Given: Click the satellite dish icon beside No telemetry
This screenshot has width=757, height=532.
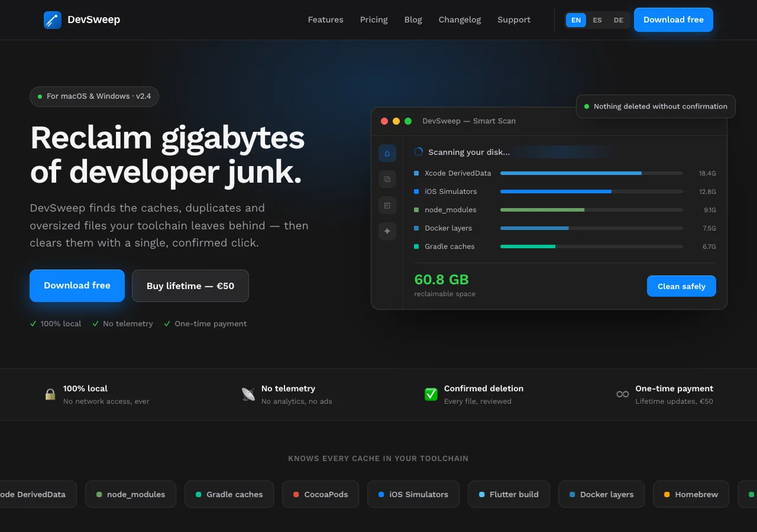Looking at the screenshot, I should pyautogui.click(x=248, y=394).
